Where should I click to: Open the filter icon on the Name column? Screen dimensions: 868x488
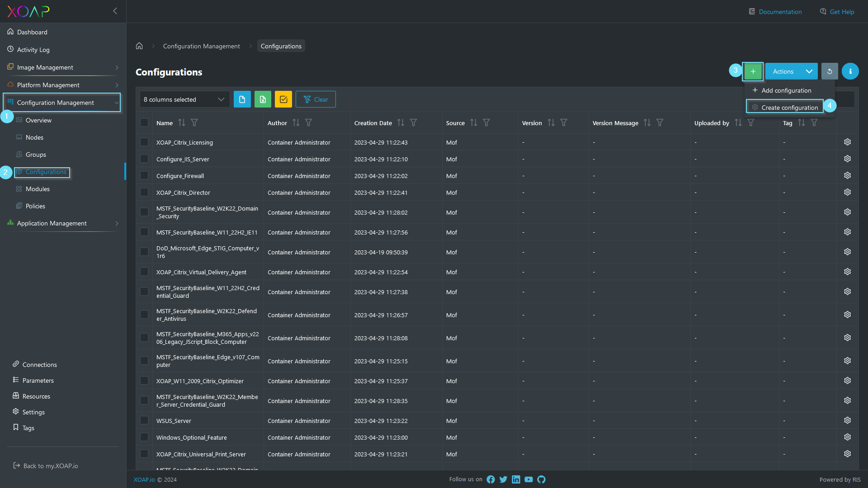point(194,122)
